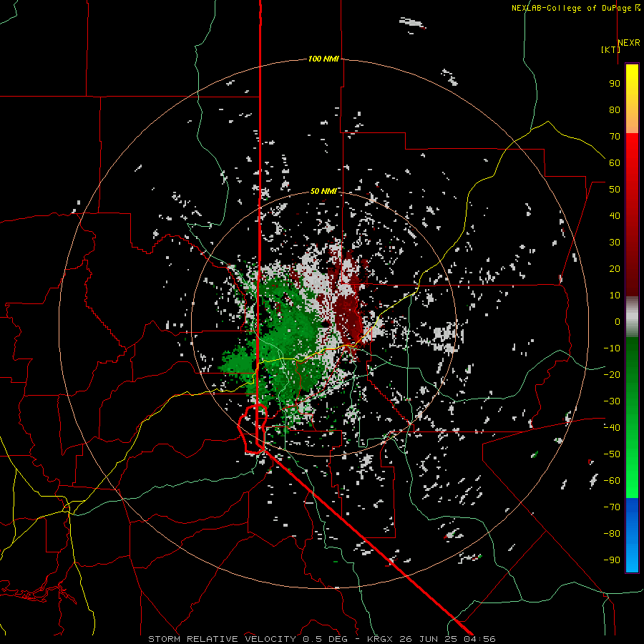Click the positive 40 knot scale value
The height and width of the screenshot is (644, 644).
tap(615, 215)
